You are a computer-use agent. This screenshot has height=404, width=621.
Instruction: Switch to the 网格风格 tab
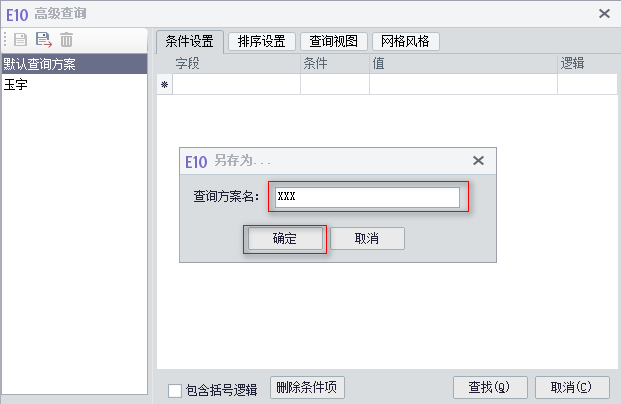click(406, 42)
